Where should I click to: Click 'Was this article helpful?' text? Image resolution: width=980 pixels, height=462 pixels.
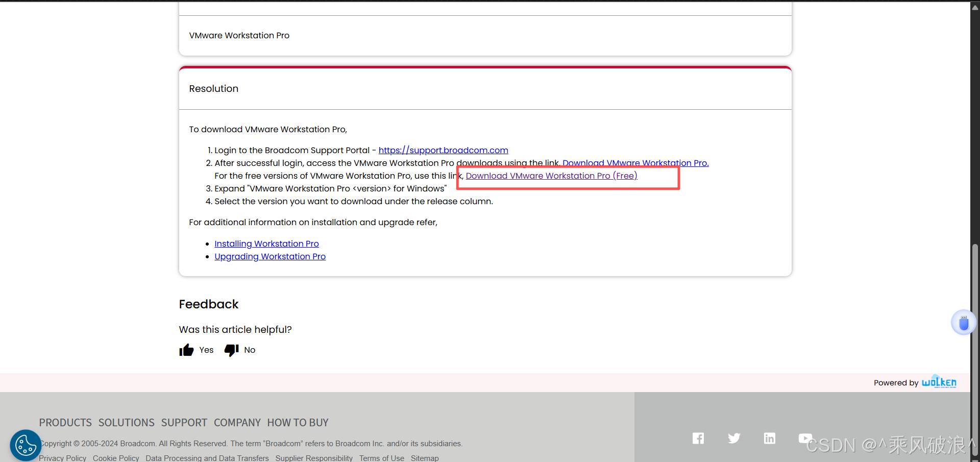point(235,329)
